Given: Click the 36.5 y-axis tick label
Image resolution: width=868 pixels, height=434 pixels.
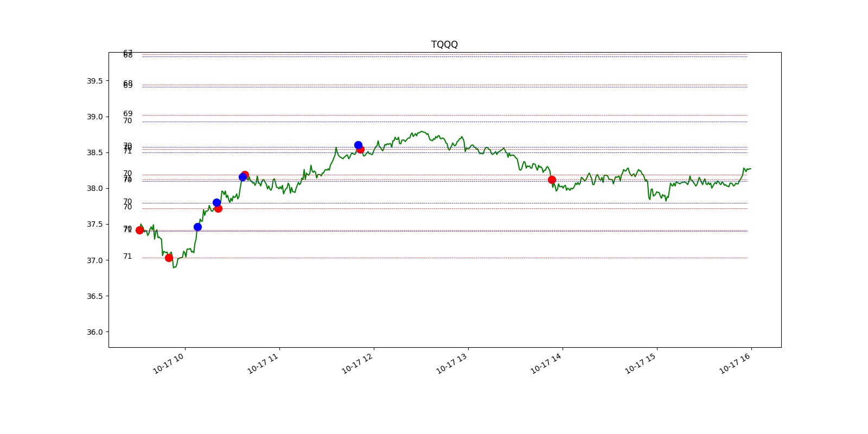Looking at the screenshot, I should [94, 296].
